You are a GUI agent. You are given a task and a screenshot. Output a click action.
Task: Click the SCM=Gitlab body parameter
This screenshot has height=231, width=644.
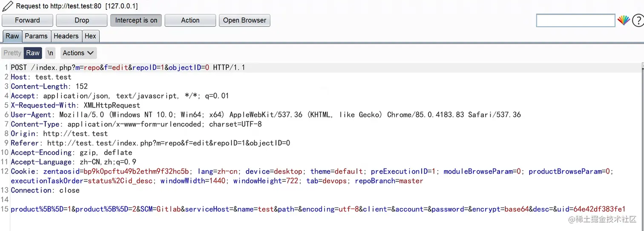click(x=160, y=209)
